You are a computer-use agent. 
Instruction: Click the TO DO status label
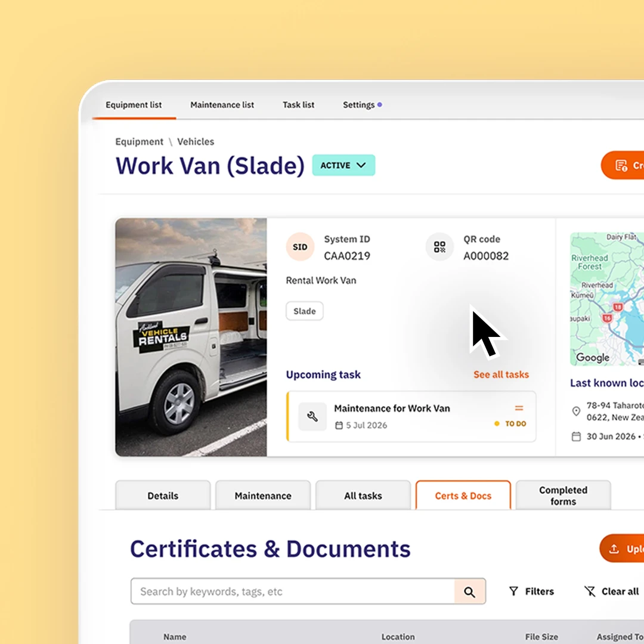point(515,423)
